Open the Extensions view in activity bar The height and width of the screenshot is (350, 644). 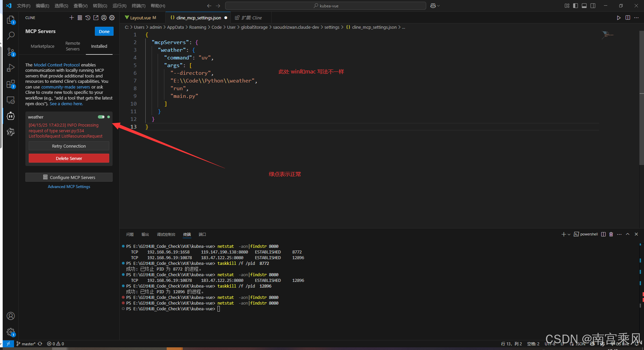11,84
